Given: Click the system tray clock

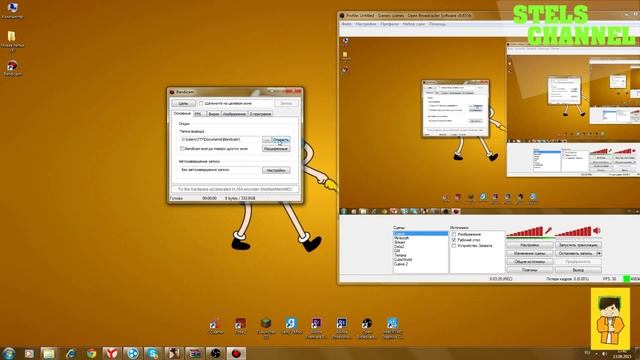Looking at the screenshot, I should (623, 353).
